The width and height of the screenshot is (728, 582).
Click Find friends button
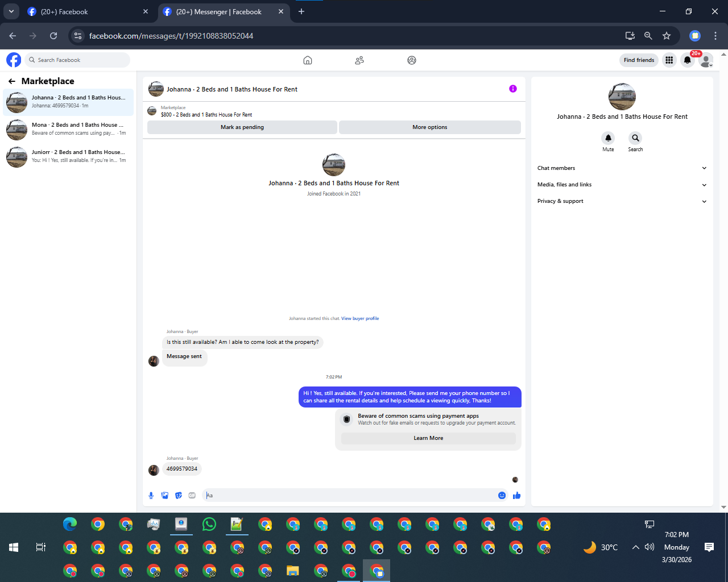click(x=639, y=60)
